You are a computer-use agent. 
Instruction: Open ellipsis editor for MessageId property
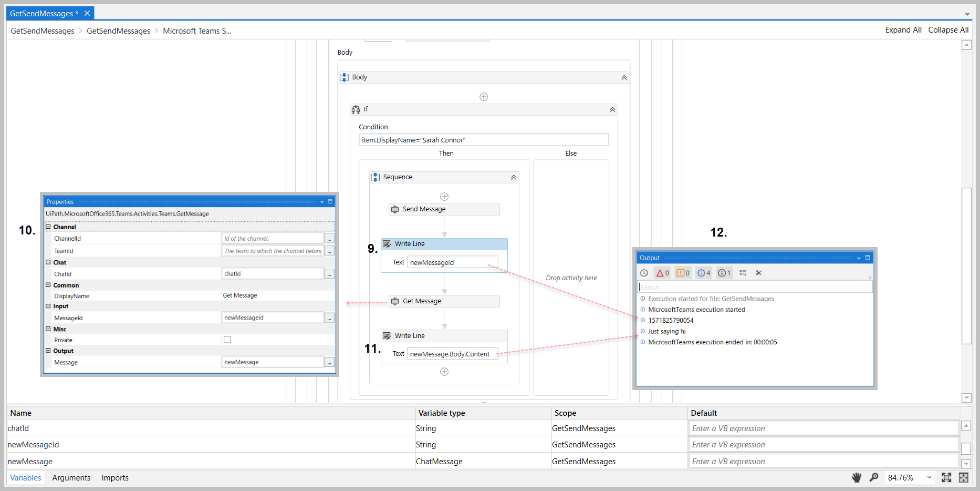[330, 318]
